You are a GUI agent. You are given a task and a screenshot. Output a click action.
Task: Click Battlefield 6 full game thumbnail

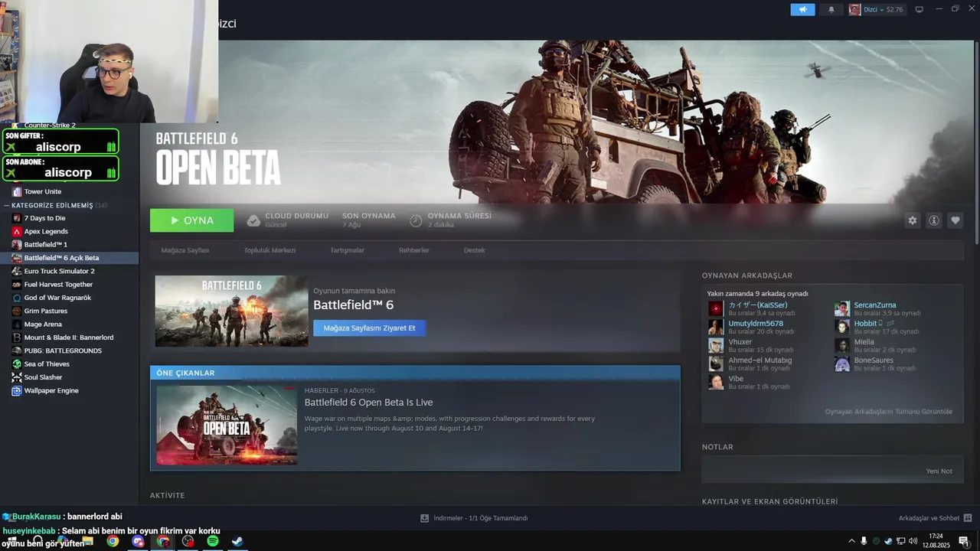tap(231, 311)
